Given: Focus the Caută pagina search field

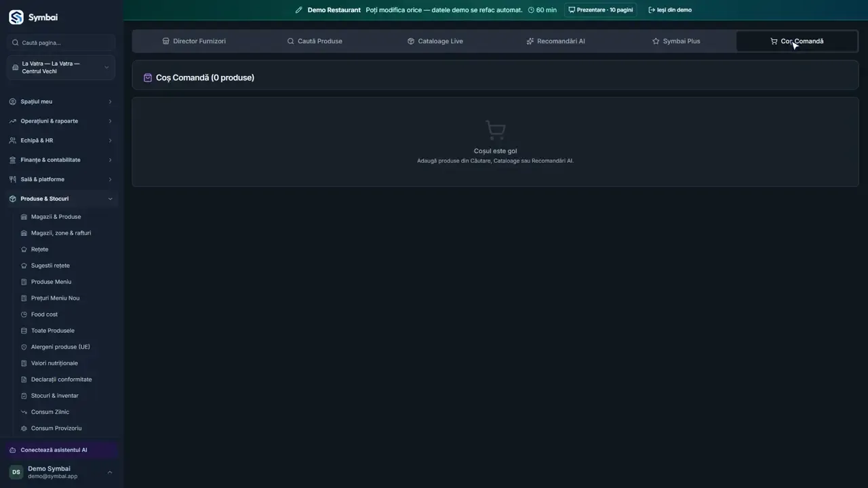Looking at the screenshot, I should 61,43.
